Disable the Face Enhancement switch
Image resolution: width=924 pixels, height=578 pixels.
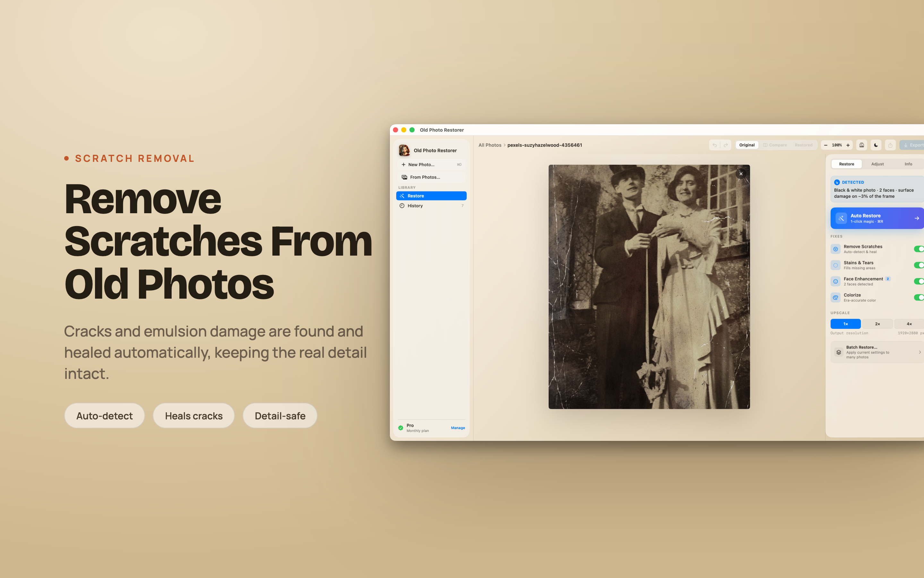[x=919, y=281]
